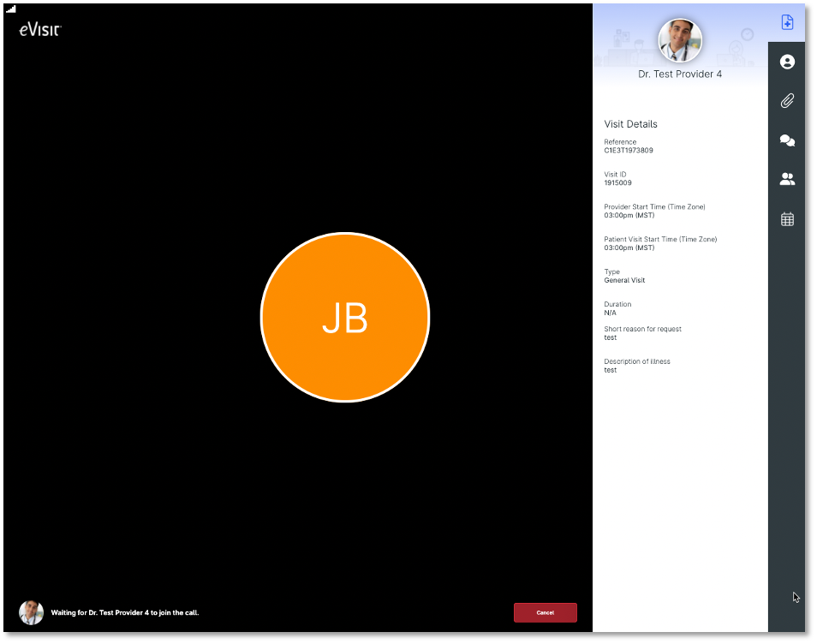
Task: Click Provider Start Time value '03:00pm (MST)'
Action: (x=629, y=215)
